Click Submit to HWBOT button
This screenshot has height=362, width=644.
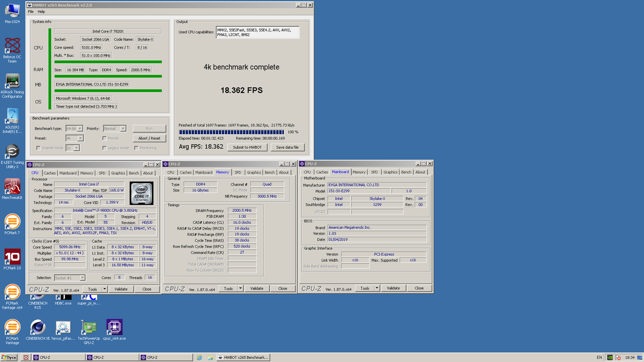pyautogui.click(x=247, y=147)
